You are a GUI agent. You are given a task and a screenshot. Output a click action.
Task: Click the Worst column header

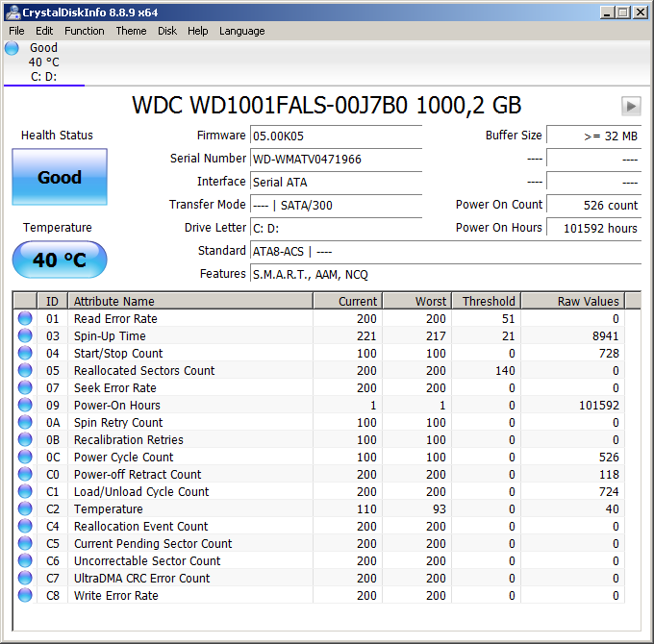[x=417, y=301]
